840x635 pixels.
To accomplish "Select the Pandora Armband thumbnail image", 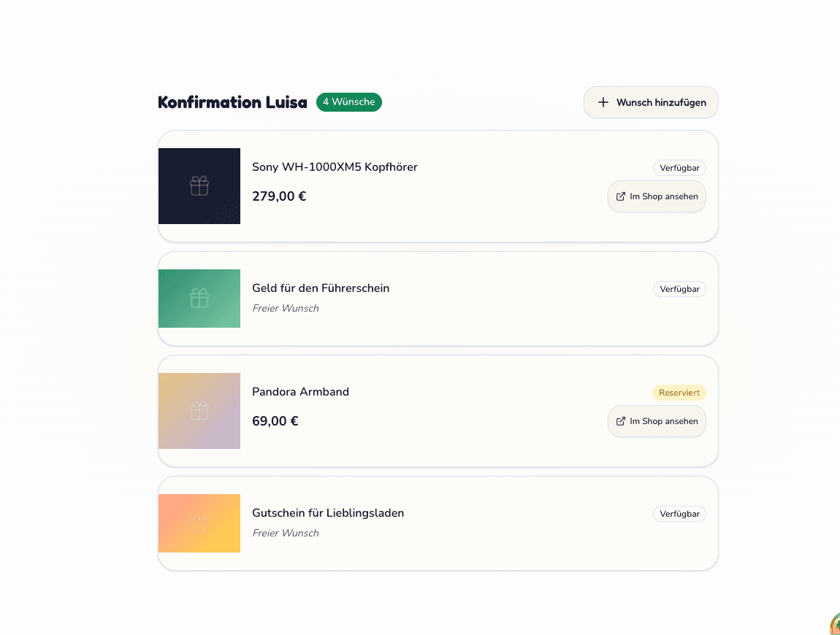I will (199, 411).
